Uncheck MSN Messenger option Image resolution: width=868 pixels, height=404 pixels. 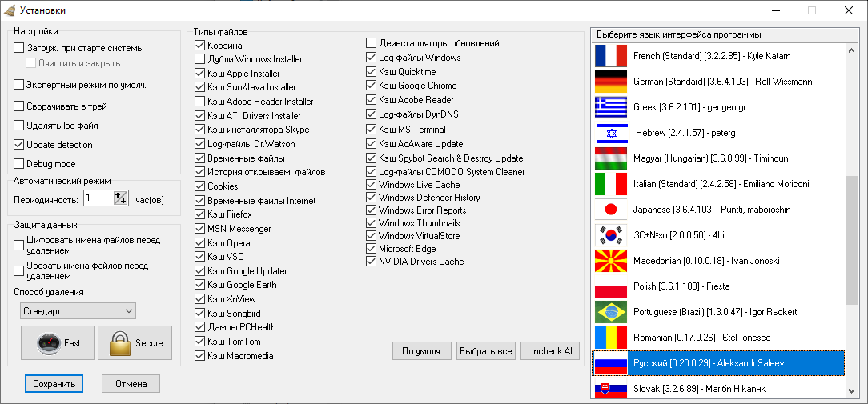(x=200, y=229)
